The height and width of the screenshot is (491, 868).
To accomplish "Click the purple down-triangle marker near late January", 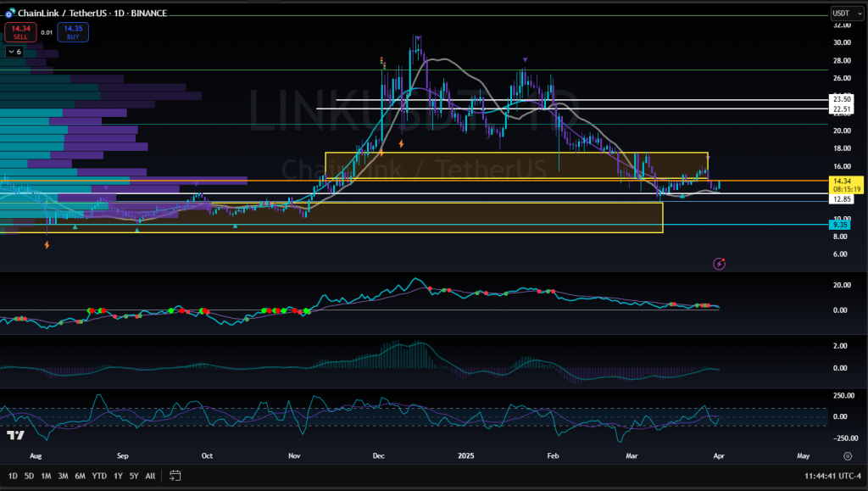I will tap(525, 59).
